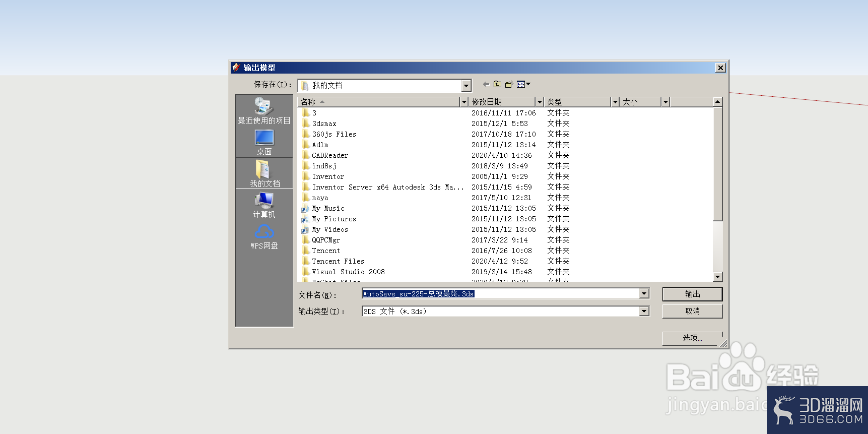Go up one folder level icon

tap(498, 84)
